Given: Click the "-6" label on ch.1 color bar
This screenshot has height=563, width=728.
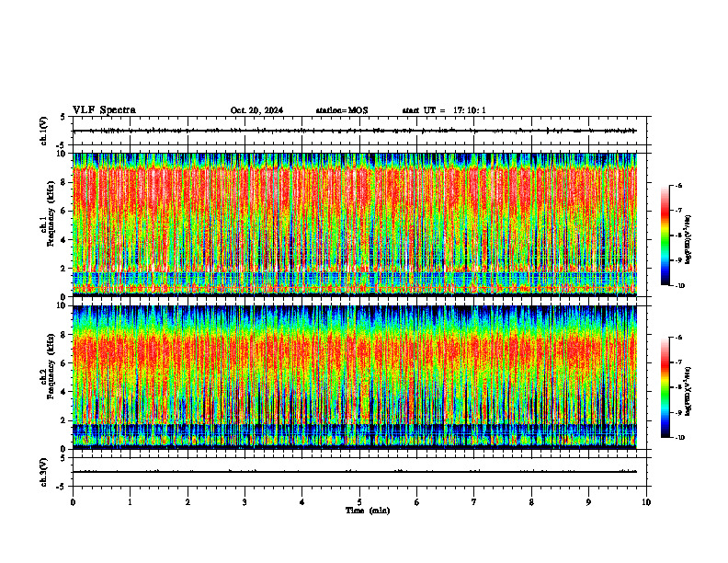Looking at the screenshot, I should pyautogui.click(x=677, y=186).
